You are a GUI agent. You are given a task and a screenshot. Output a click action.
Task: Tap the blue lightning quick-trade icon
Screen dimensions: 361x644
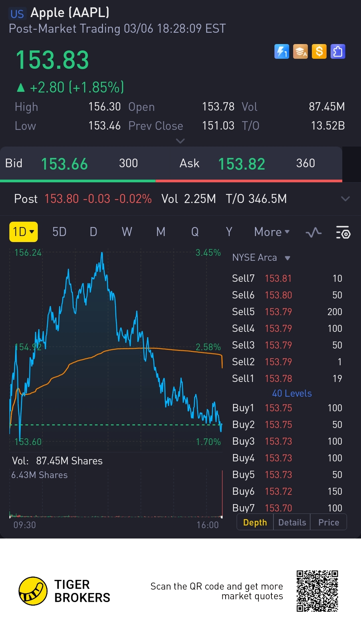pos(281,51)
